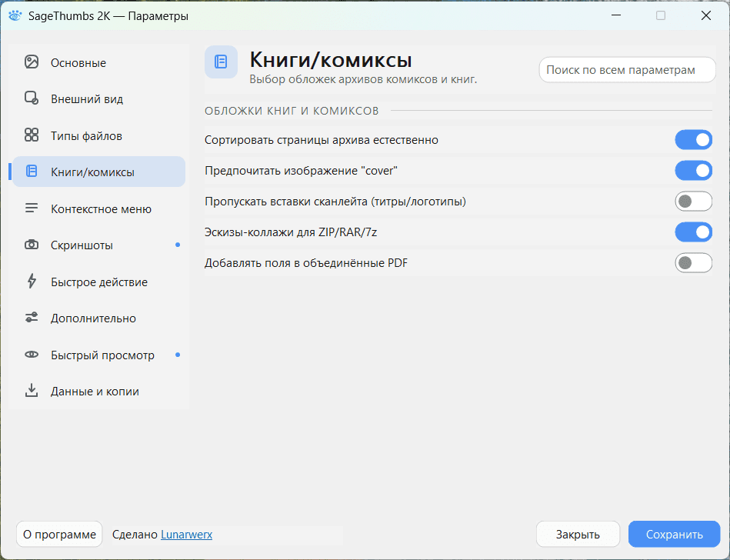Screen dimensions: 730x560
Task: Open Быстрый просмотр section label
Action: (102, 355)
